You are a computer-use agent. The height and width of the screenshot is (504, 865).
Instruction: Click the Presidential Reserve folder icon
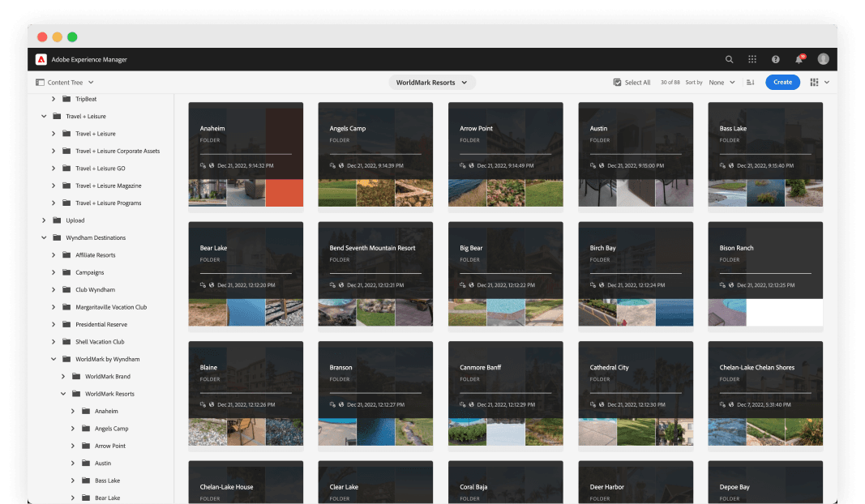tap(66, 324)
